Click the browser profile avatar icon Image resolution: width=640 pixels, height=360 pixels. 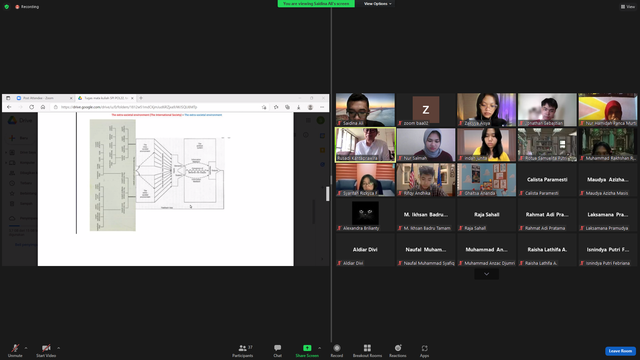click(x=310, y=107)
